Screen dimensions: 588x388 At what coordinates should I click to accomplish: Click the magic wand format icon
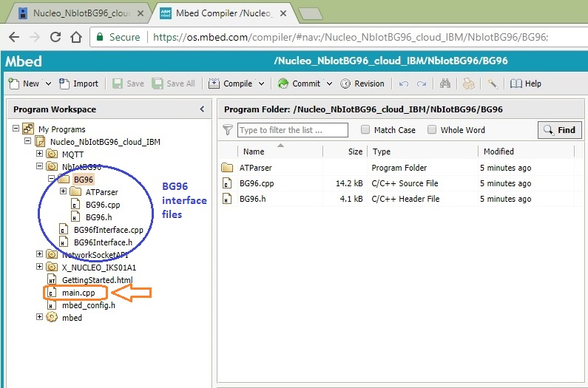pos(492,84)
